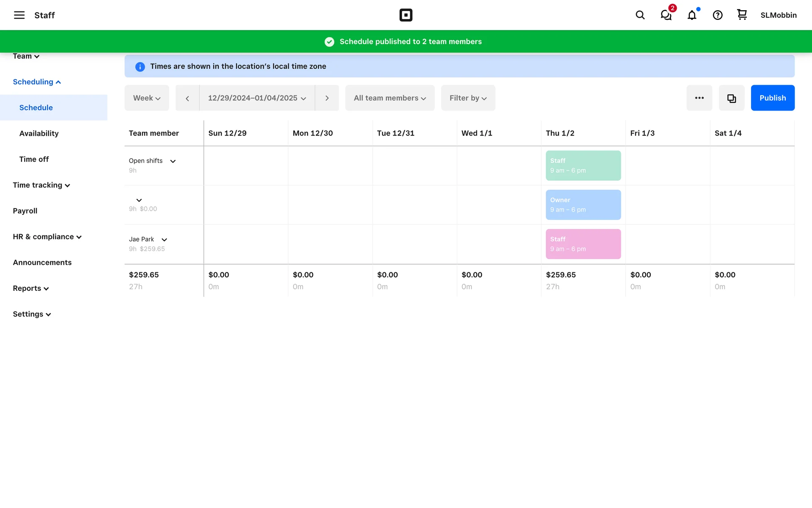Image resolution: width=812 pixels, height=508 pixels.
Task: Go to the next week
Action: pyautogui.click(x=327, y=98)
